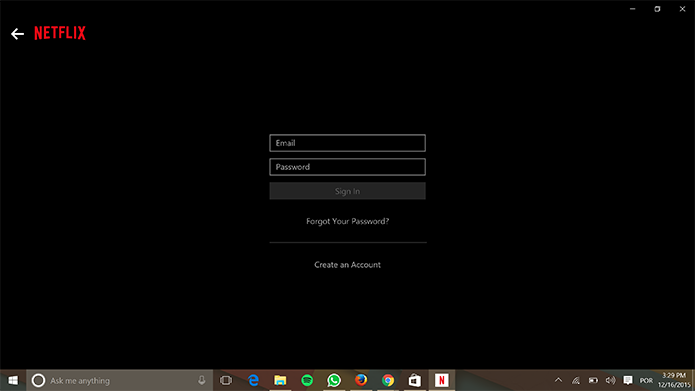Image resolution: width=695 pixels, height=391 pixels.
Task: Click the Cortana circle icon
Action: pyautogui.click(x=39, y=380)
